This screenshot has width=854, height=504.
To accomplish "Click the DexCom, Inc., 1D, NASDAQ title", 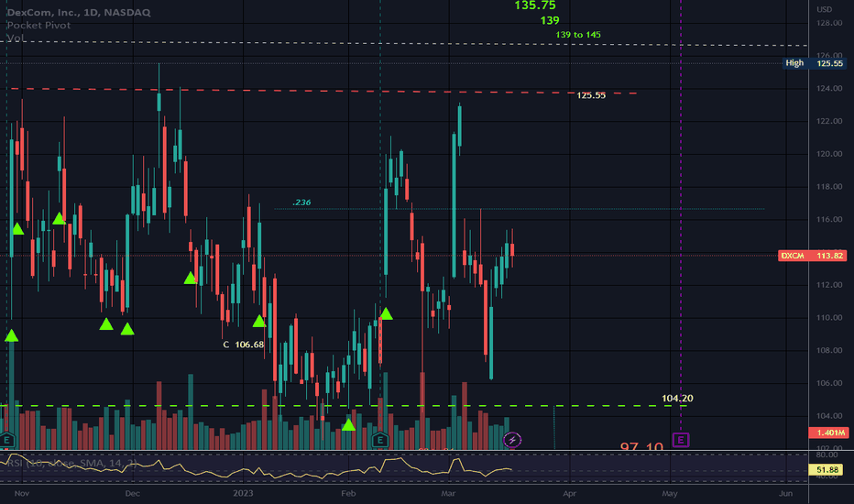I will [79, 12].
